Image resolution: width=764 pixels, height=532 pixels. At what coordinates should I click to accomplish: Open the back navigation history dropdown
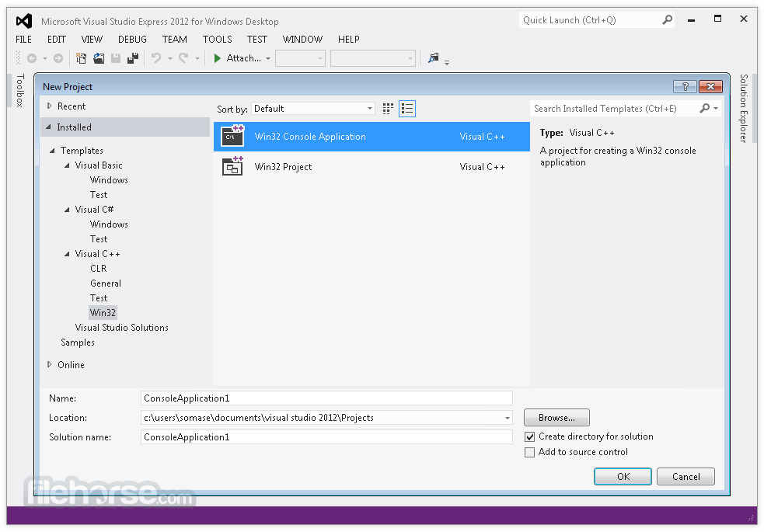pyautogui.click(x=45, y=59)
